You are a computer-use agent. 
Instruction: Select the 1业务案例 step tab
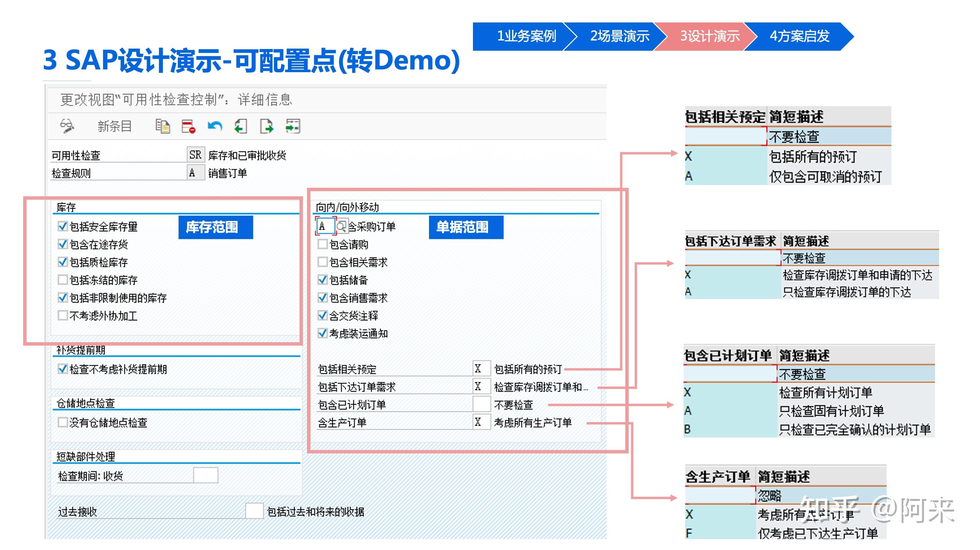point(526,36)
